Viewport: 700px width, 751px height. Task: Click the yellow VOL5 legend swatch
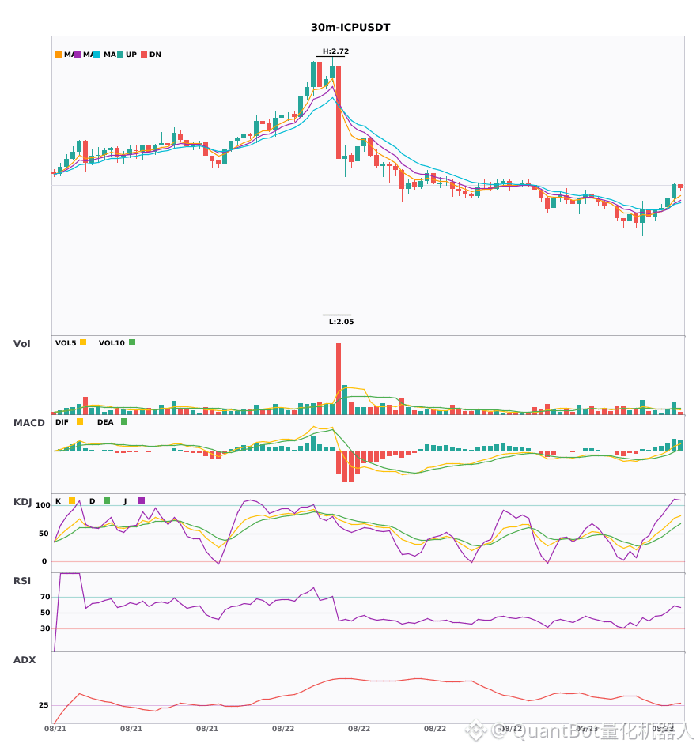83,342
